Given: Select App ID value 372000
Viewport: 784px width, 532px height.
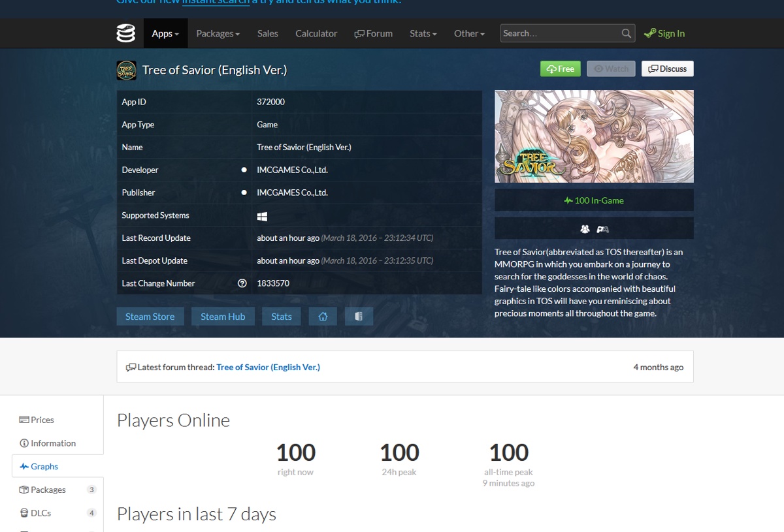Looking at the screenshot, I should 271,102.
